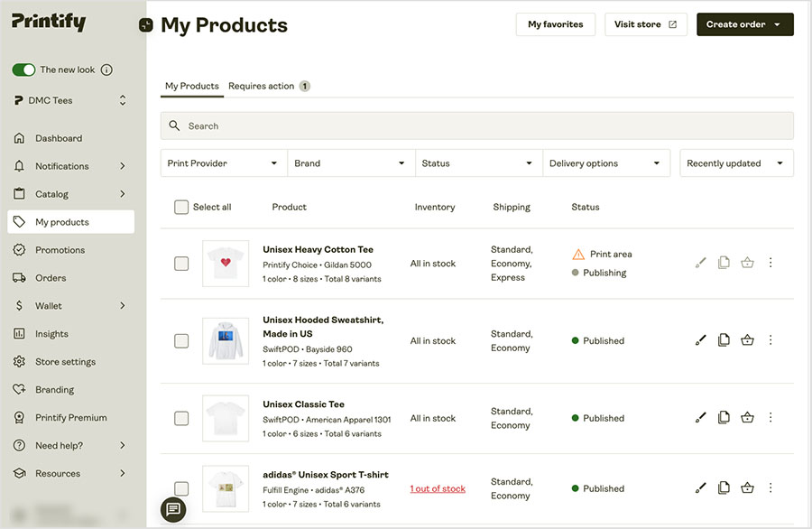Check the Select all checkbox
This screenshot has width=812, height=529.
tap(181, 208)
